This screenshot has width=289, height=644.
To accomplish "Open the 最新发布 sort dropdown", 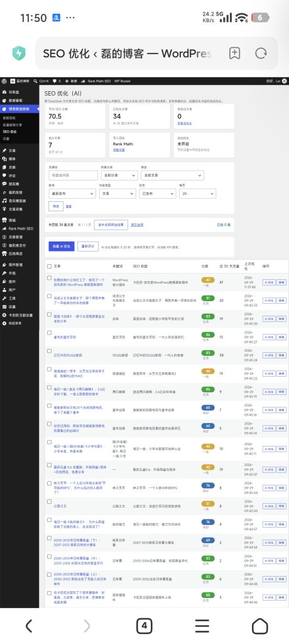I will (x=72, y=194).
